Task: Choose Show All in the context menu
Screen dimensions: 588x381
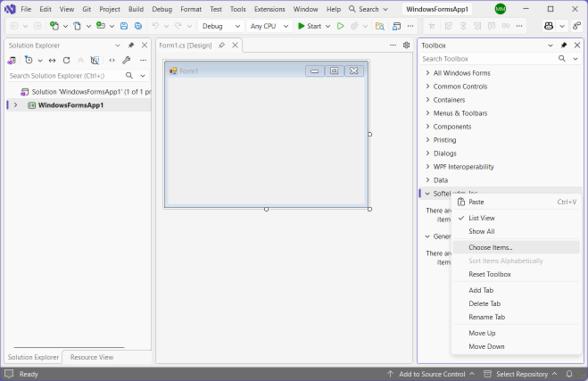Action: 517,231
